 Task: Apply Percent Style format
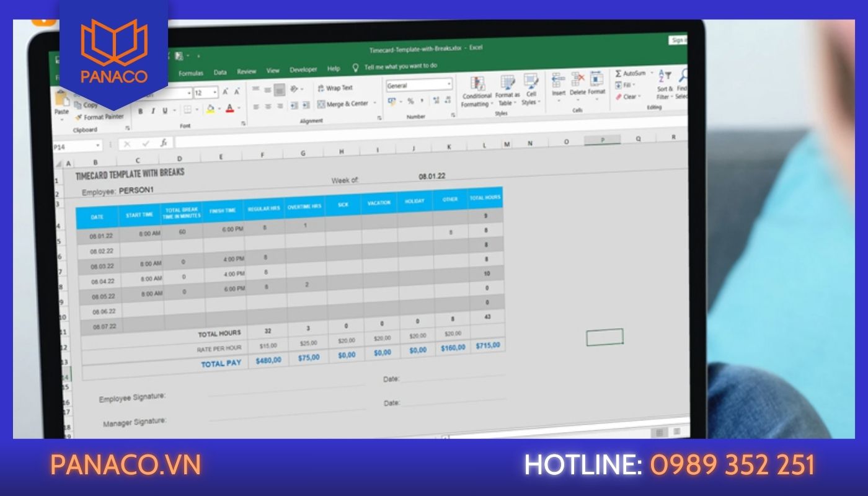[410, 101]
